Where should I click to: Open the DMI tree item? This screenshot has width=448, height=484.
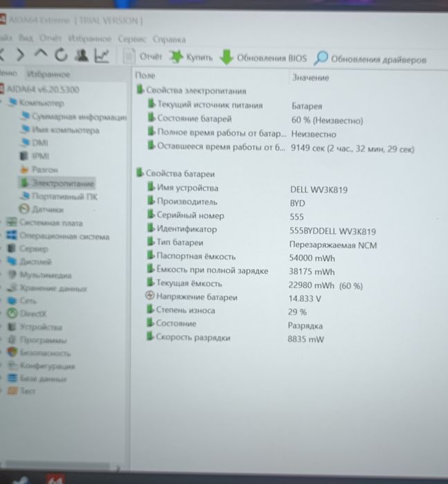pos(35,143)
